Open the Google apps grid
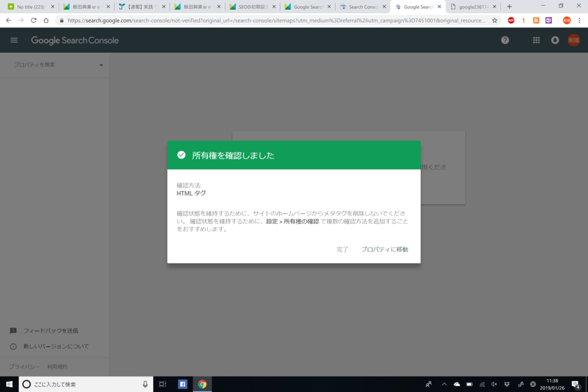This screenshot has height=392, width=588. 536,40
